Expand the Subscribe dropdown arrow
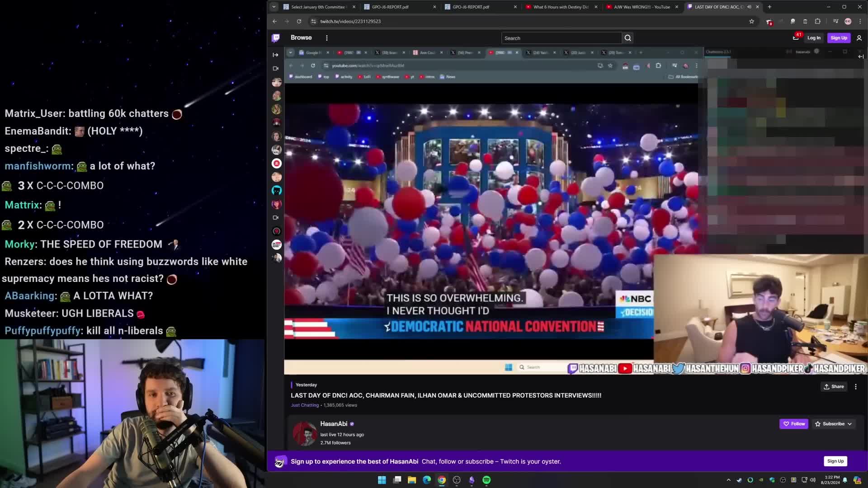Image resolution: width=868 pixels, height=488 pixels. (x=849, y=424)
